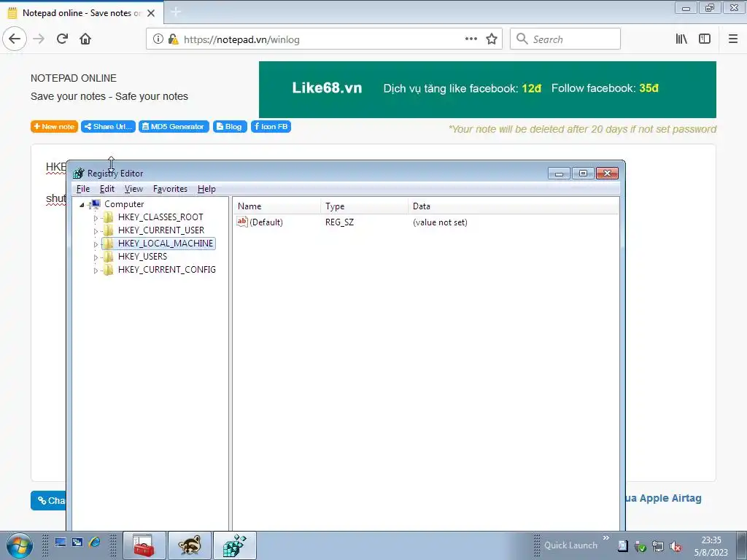The image size is (747, 560).
Task: Expand HKEY_CURRENT_CONFIG arrow
Action: [x=96, y=271]
